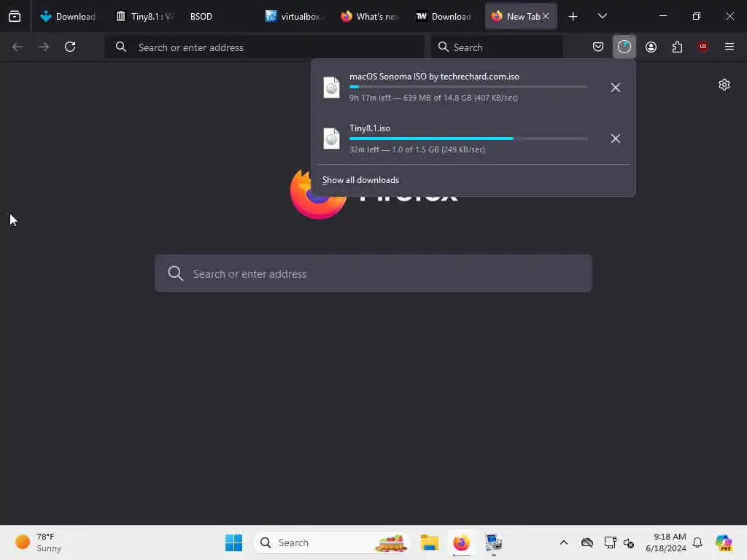747x560 pixels.
Task: Launch Copilot preview from the taskbar
Action: click(724, 542)
